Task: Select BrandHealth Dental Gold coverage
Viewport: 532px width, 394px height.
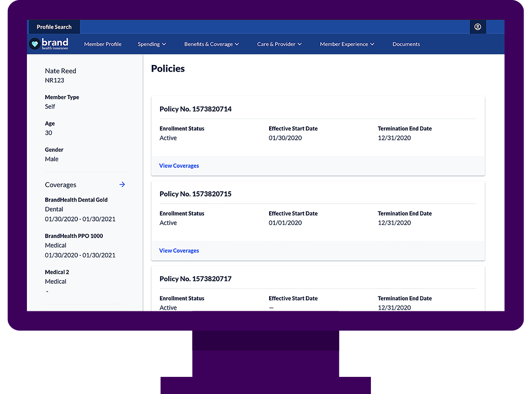Action: [76, 200]
